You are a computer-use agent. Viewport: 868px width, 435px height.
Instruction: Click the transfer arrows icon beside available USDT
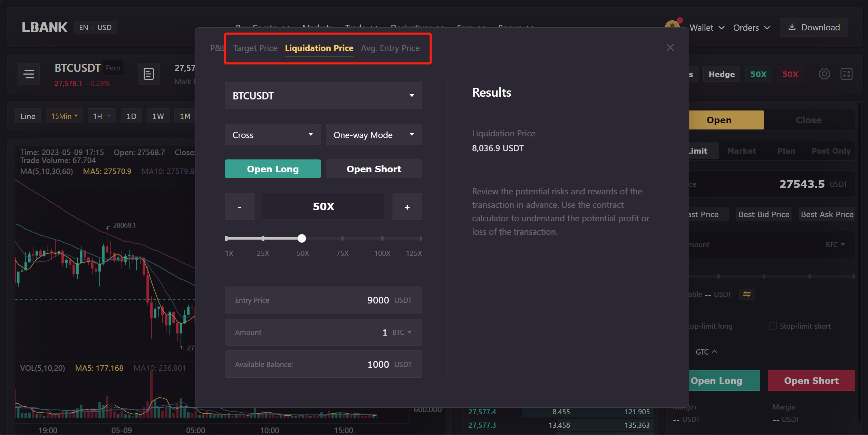[x=747, y=294]
